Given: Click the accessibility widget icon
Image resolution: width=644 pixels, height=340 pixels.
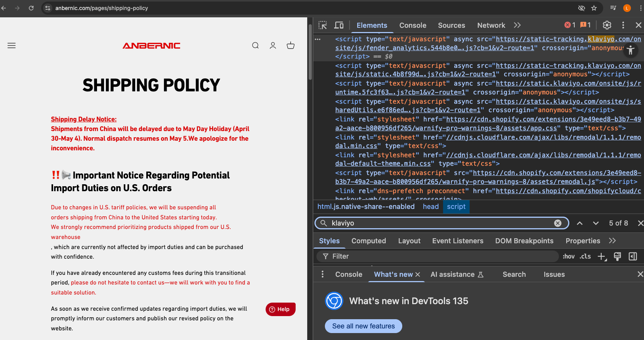Looking at the screenshot, I should pyautogui.click(x=631, y=50).
